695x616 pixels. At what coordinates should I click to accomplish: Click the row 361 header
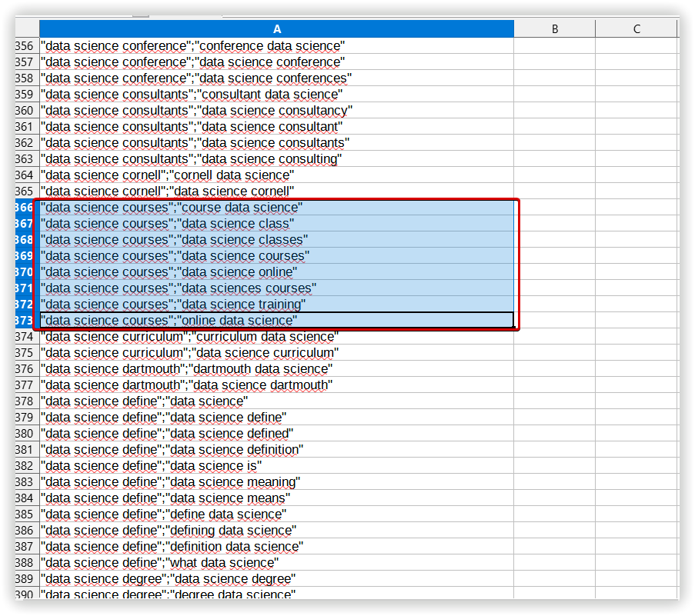click(25, 127)
